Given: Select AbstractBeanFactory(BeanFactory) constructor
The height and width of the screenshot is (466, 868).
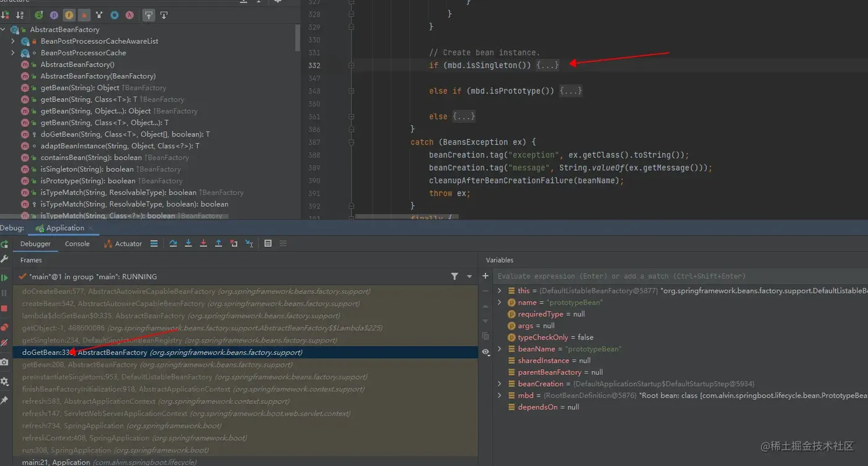Looking at the screenshot, I should pos(98,76).
